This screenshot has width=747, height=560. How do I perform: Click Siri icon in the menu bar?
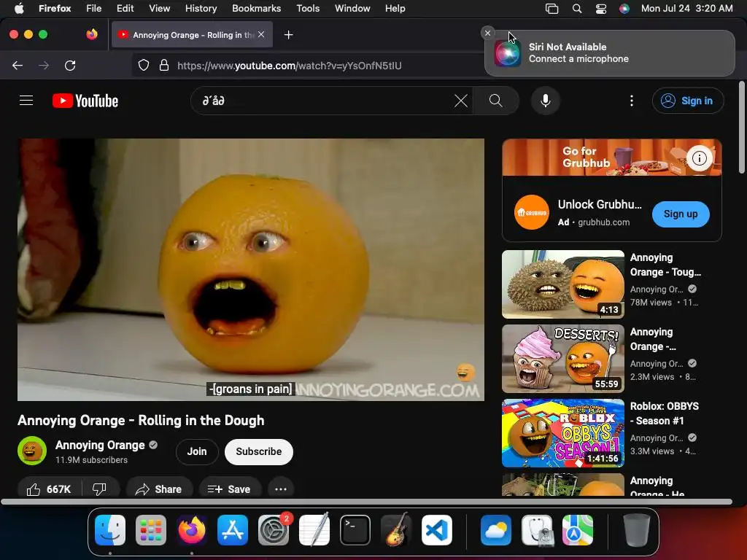tap(624, 8)
